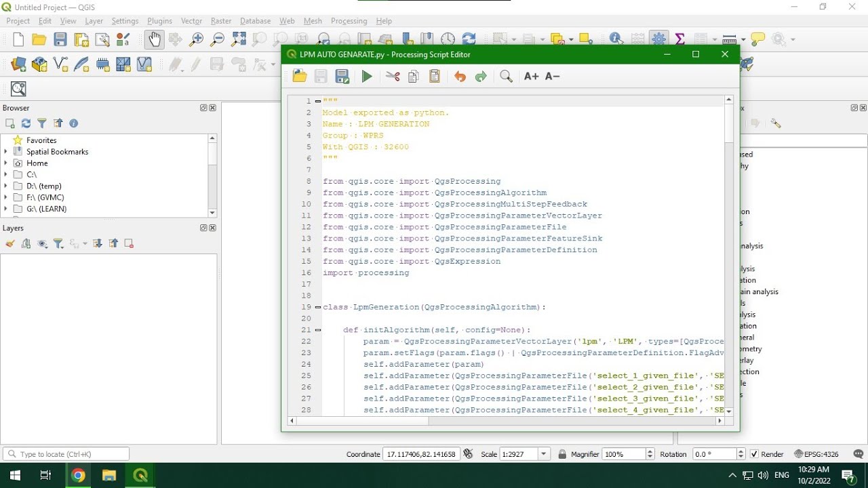Open Layer Styling panel from Layers toolbar

click(10, 243)
